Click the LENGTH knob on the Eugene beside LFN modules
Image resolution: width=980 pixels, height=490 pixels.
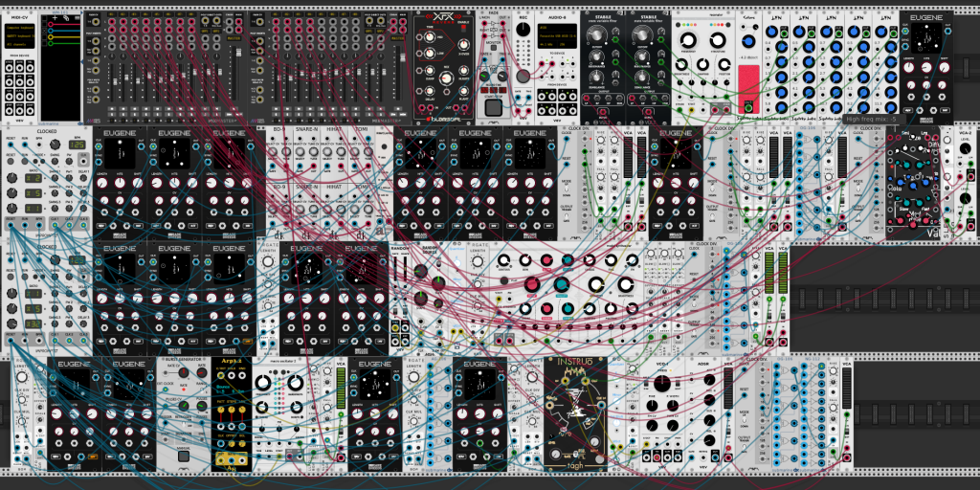(909, 68)
